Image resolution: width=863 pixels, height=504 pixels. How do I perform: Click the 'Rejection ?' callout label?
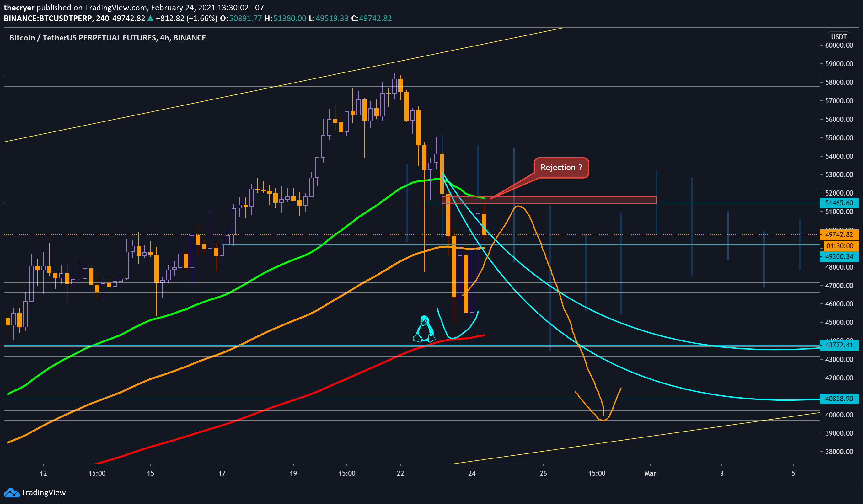pos(561,168)
